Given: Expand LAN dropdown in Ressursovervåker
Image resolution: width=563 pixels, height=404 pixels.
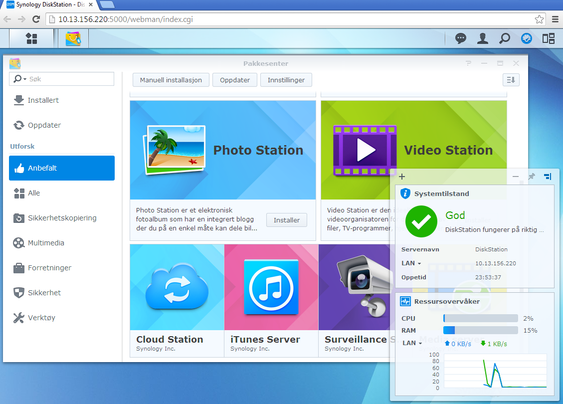Looking at the screenshot, I should point(420,343).
